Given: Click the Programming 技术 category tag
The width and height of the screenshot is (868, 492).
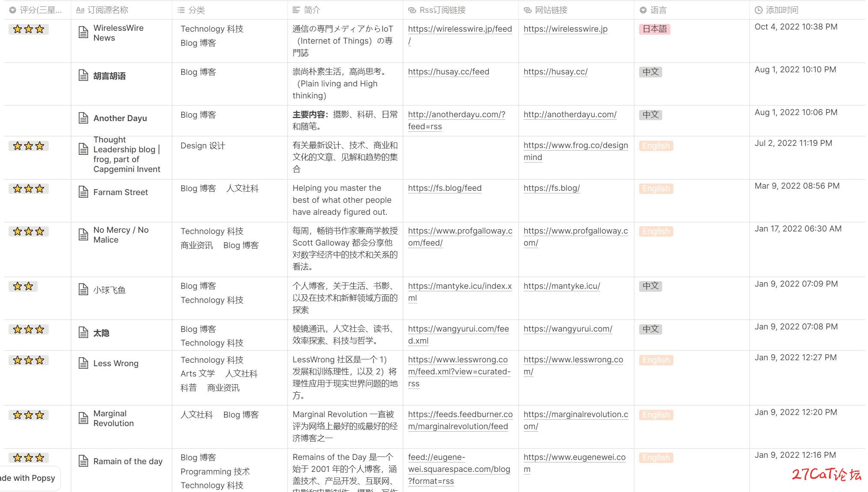Looking at the screenshot, I should click(x=215, y=471).
